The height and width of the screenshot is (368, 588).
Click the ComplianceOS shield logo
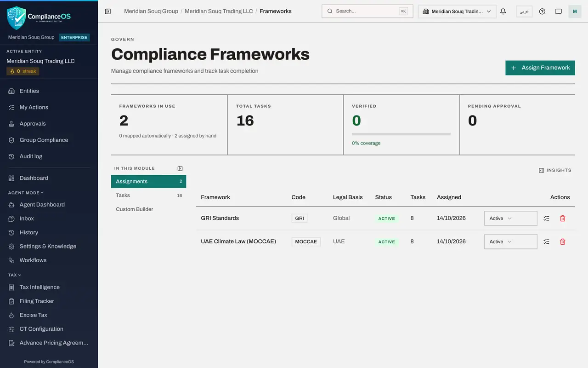[x=17, y=18]
